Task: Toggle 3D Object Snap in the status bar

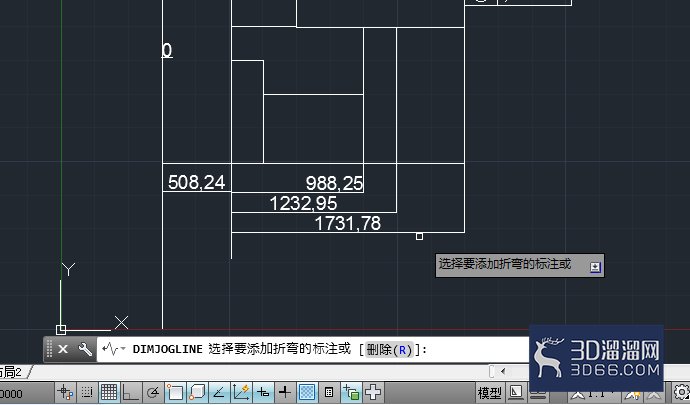Action: 197,392
